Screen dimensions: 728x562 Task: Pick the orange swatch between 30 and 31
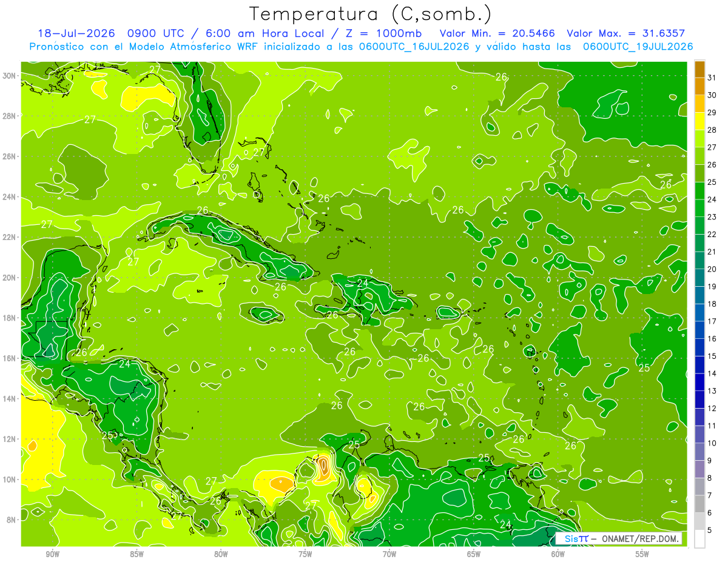(x=699, y=87)
